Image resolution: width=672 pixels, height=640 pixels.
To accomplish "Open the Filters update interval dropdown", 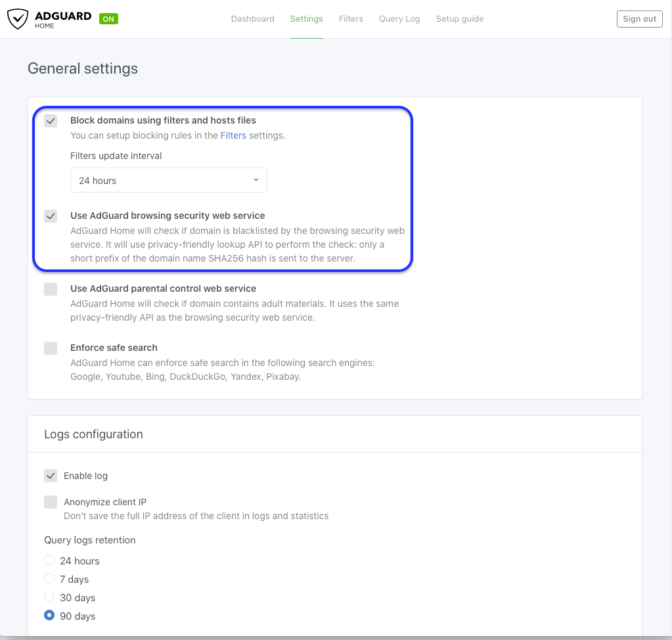I will pos(168,180).
